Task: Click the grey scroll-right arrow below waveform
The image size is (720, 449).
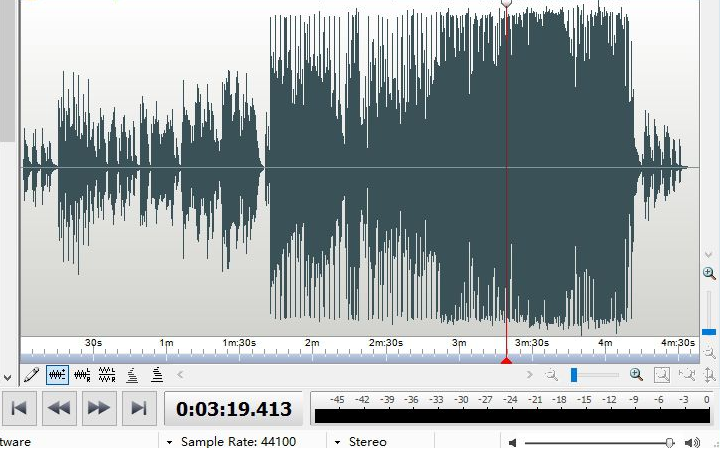Action: (x=529, y=375)
